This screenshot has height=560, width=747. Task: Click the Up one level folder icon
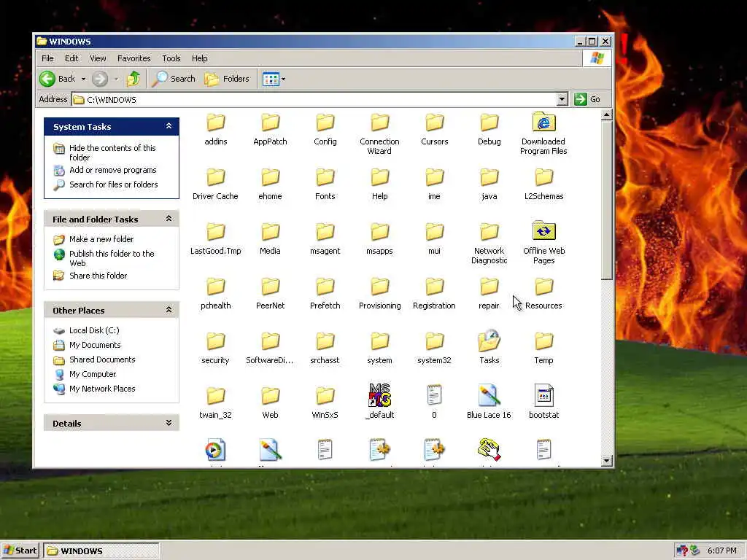click(x=133, y=79)
